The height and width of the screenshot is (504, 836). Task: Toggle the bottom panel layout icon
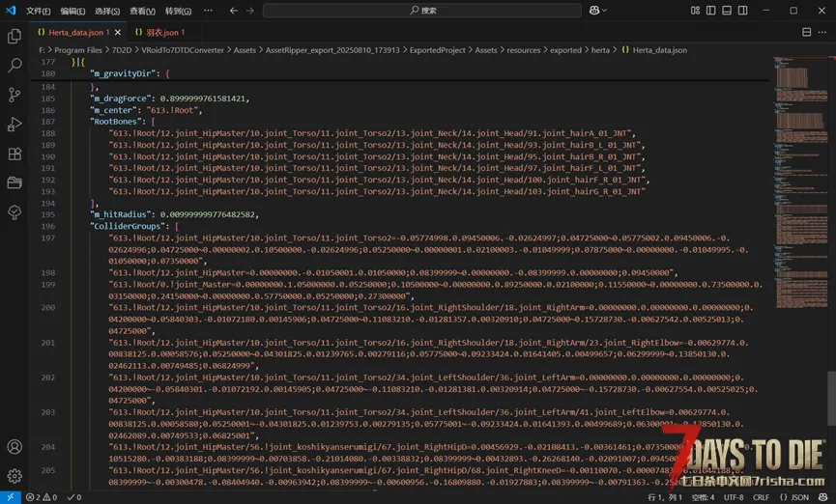727,10
